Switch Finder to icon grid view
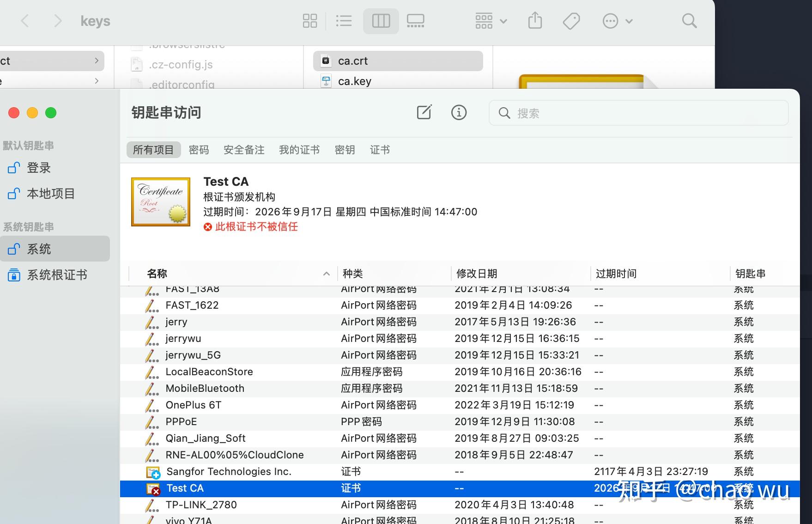Viewport: 812px width, 524px height. tap(310, 21)
